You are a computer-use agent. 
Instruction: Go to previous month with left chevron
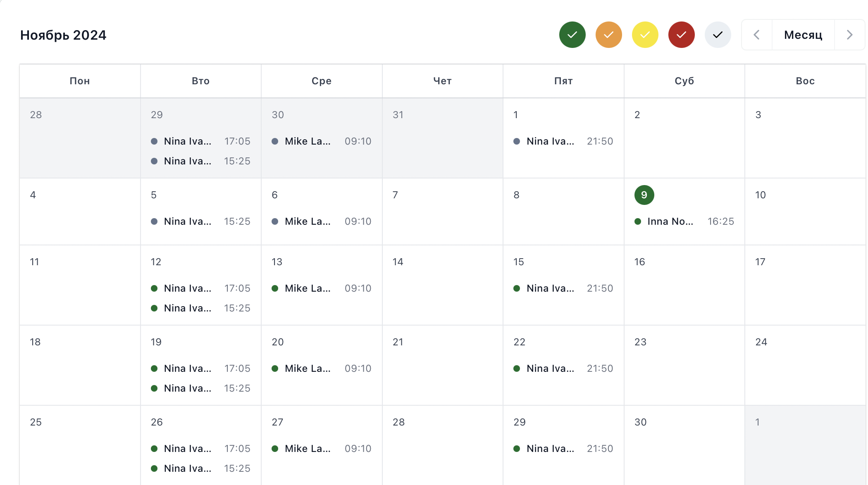(757, 35)
